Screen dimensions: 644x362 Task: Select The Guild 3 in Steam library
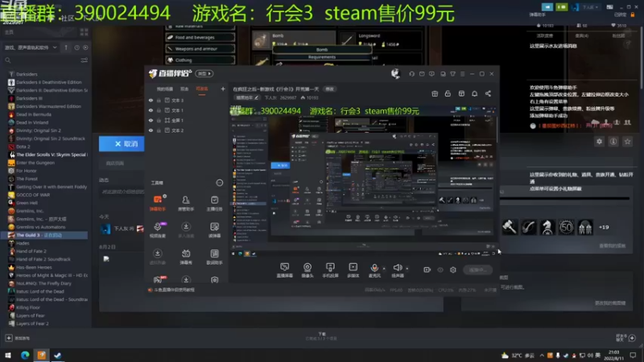[x=45, y=235]
